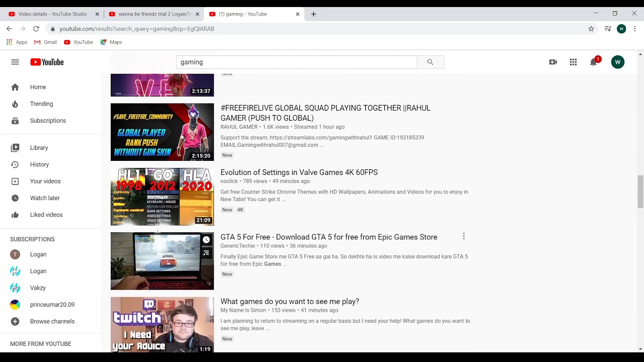Open the notifications bell
This screenshot has height=362, width=644.
(x=594, y=62)
